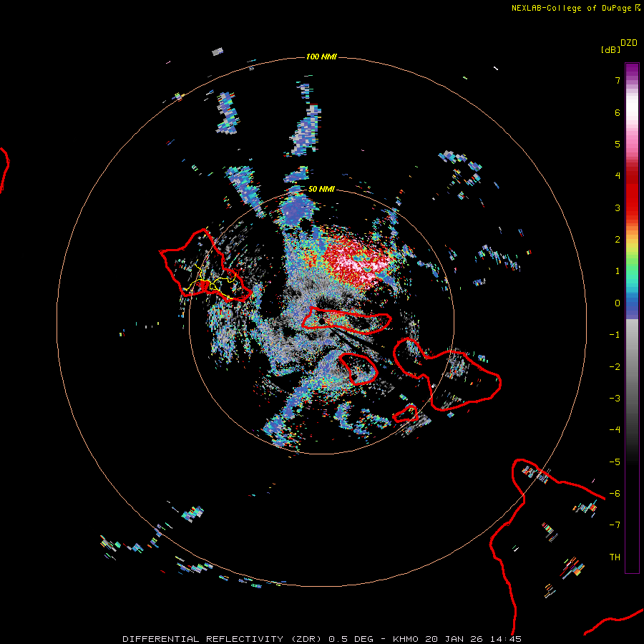Click the 6 value on the color scale
Screen dimensions: 644x644
coord(618,112)
